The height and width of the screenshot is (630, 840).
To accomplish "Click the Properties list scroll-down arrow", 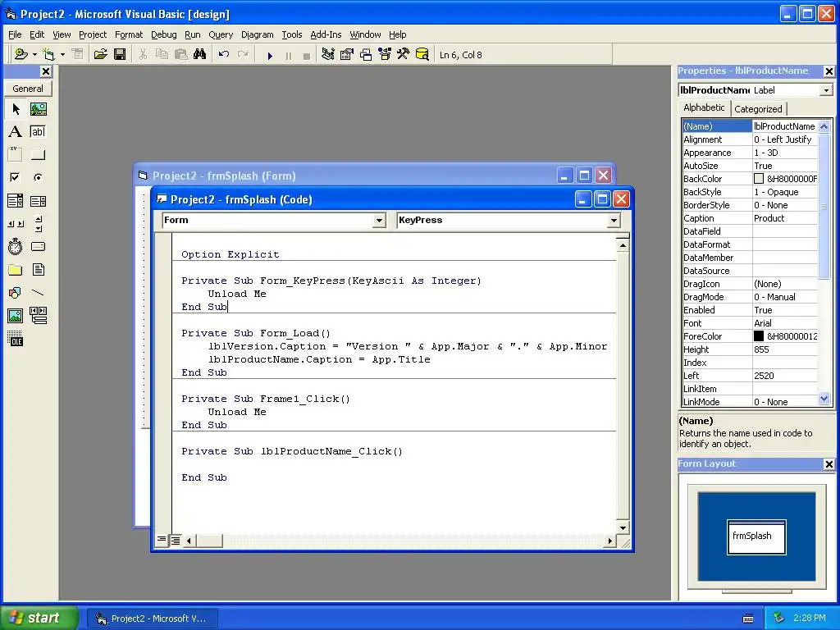I will pos(824,399).
